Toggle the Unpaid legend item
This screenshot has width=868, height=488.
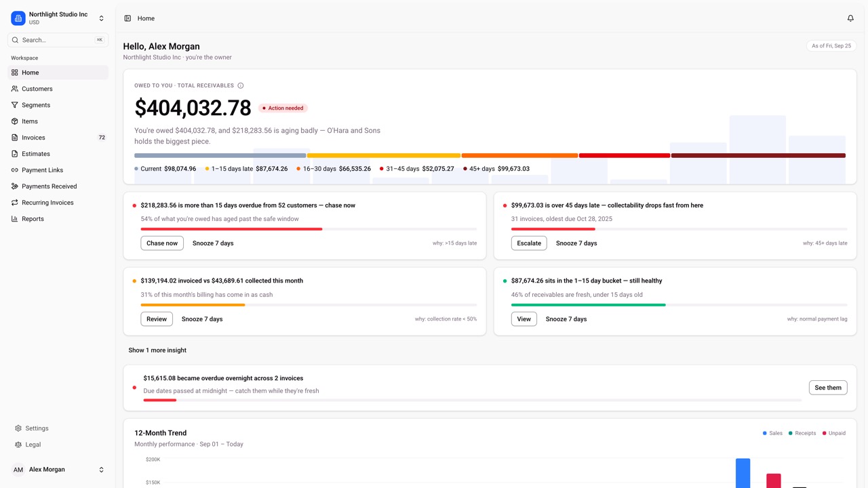click(834, 433)
